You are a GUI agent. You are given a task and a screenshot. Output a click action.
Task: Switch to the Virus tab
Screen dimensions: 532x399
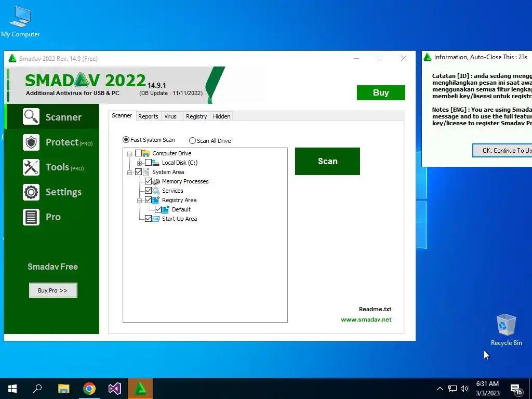170,116
